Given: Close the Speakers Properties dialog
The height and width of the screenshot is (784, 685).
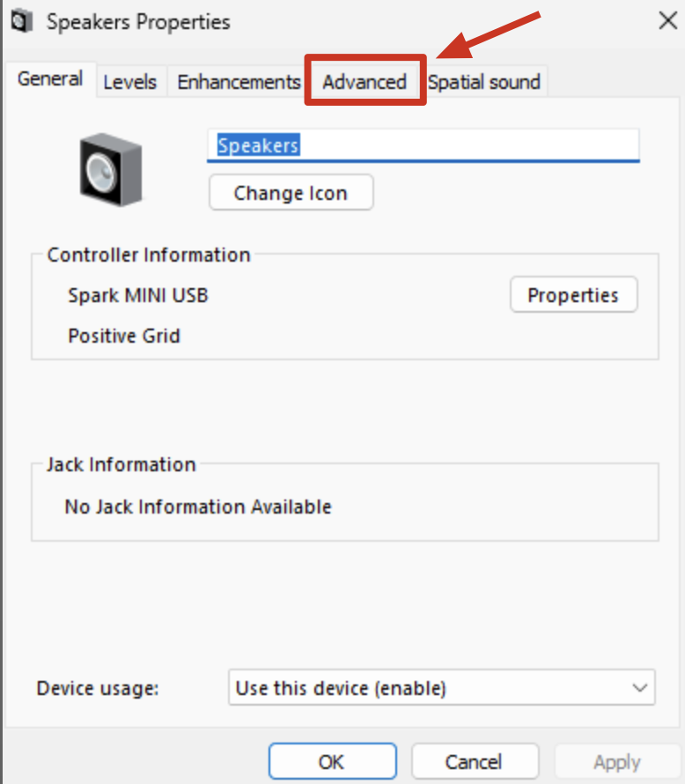Looking at the screenshot, I should point(668,21).
